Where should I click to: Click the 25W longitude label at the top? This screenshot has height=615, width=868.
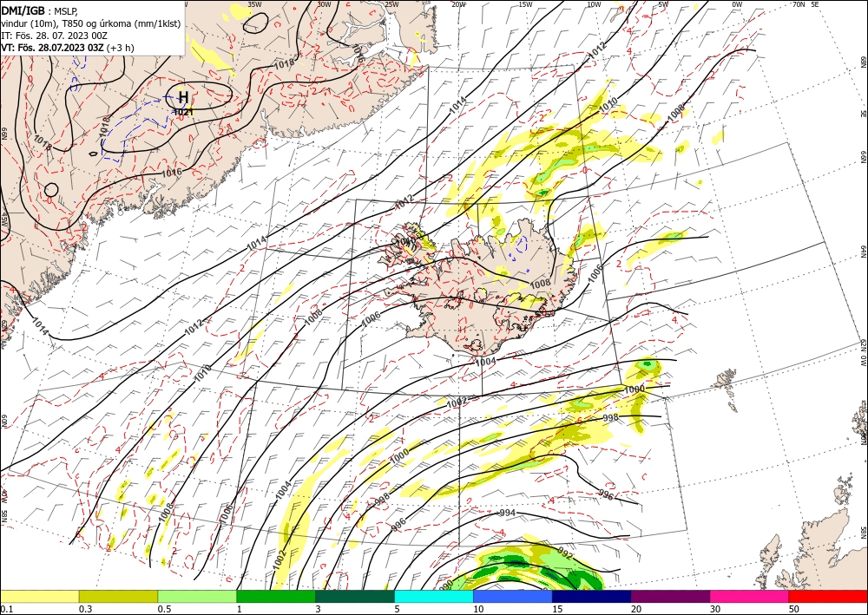[391, 4]
